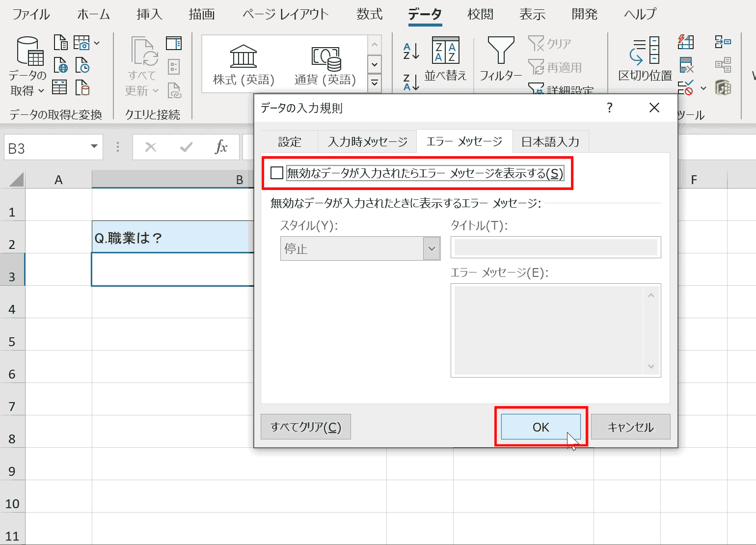Switch to the 描画 ribbon tab
Image resolution: width=756 pixels, height=545 pixels.
202,14
